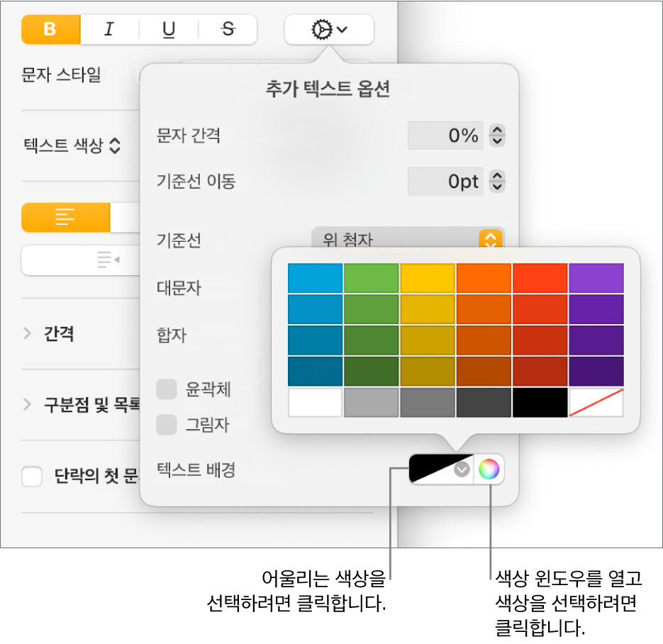Pick the brightest blue swatch
Viewport: 663px width, 644px height.
tap(315, 278)
